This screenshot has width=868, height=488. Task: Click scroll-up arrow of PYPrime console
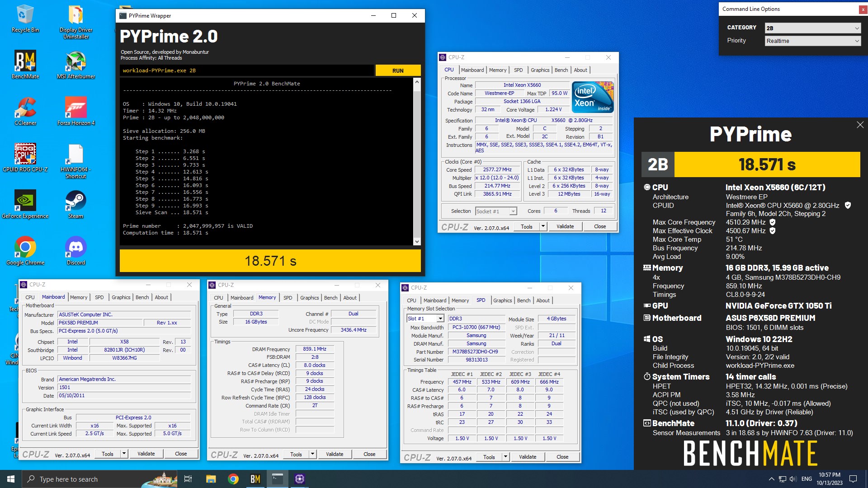coord(417,82)
